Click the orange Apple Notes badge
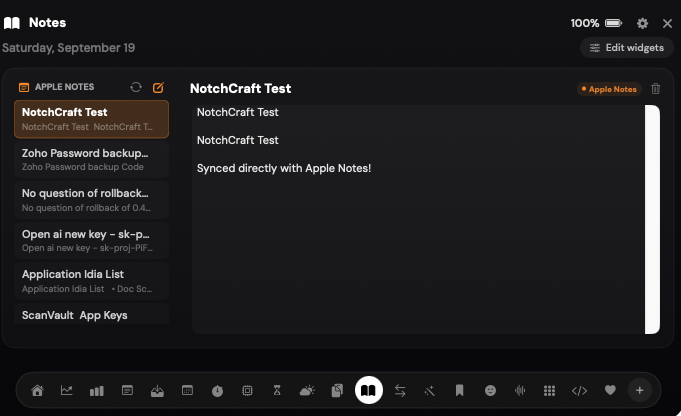Viewport: 681px width, 416px height. tap(609, 89)
